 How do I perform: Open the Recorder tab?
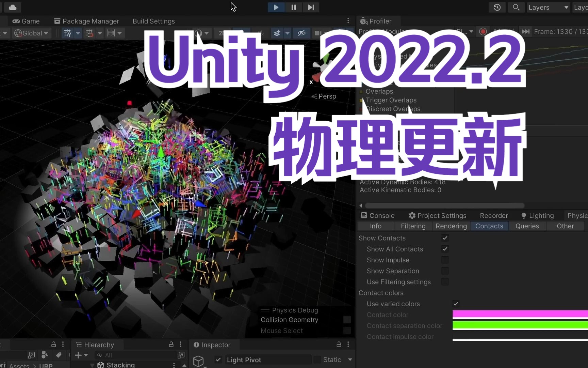pyautogui.click(x=494, y=216)
